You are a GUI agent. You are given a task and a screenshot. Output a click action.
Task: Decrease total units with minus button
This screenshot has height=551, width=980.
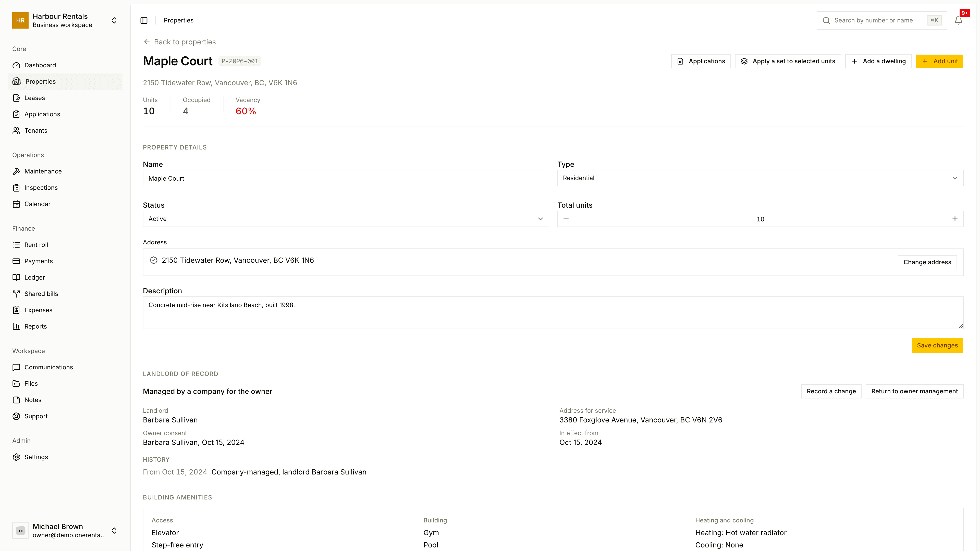(566, 219)
